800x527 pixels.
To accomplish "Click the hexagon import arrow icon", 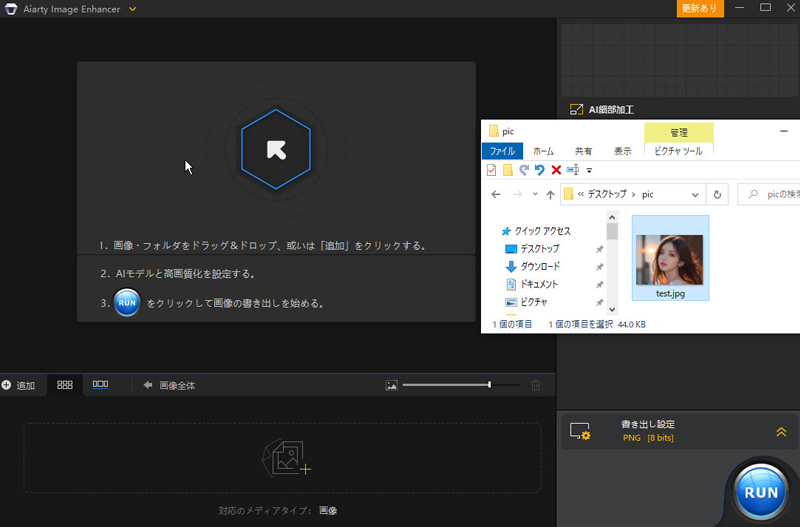I will [275, 150].
